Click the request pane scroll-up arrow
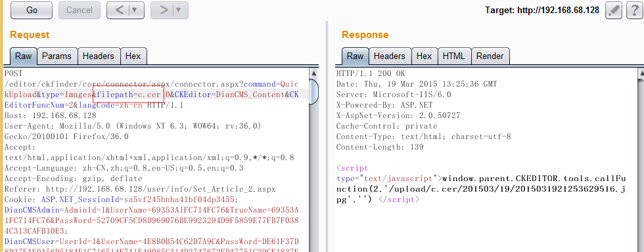Viewport: 644px width, 252px height. coord(314,73)
